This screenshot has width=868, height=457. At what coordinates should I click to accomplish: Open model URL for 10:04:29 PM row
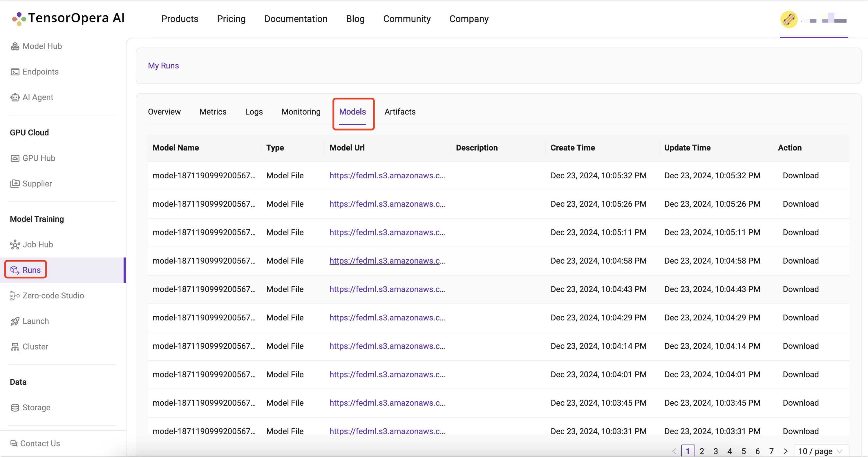click(x=387, y=318)
